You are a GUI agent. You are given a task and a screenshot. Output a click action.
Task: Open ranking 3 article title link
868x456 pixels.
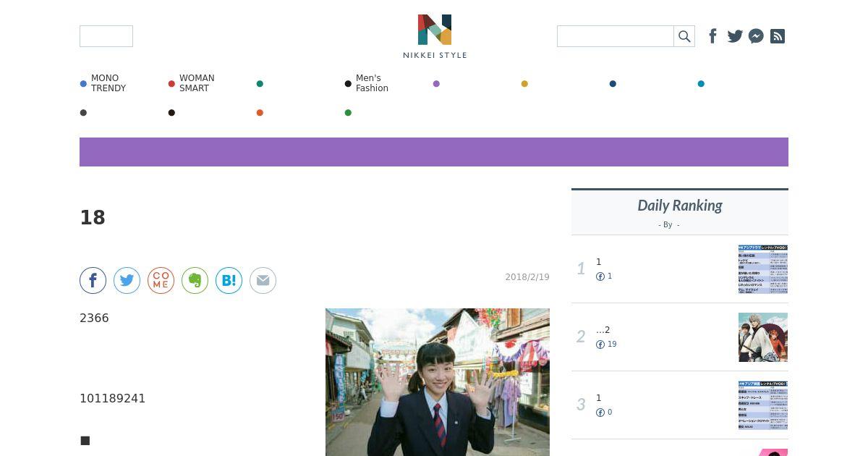[599, 398]
